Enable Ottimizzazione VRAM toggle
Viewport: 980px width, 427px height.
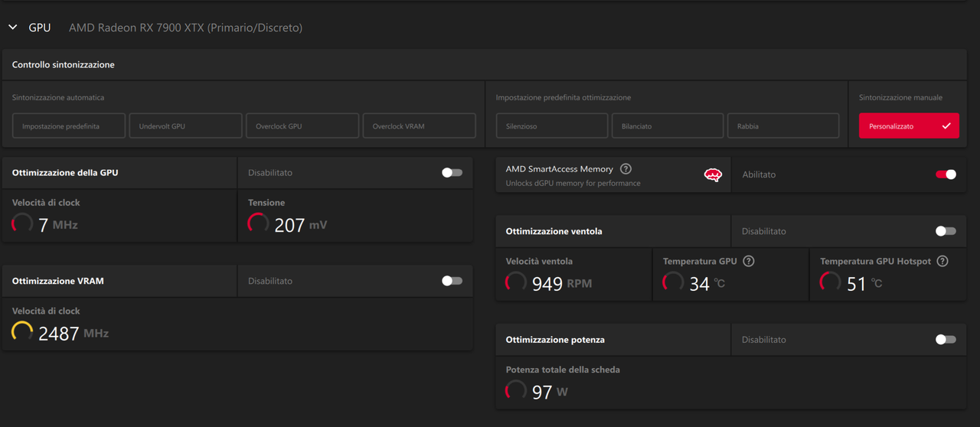[x=452, y=281]
